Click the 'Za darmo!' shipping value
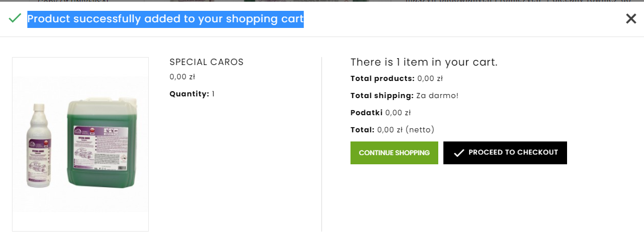The image size is (644, 247). 437,96
